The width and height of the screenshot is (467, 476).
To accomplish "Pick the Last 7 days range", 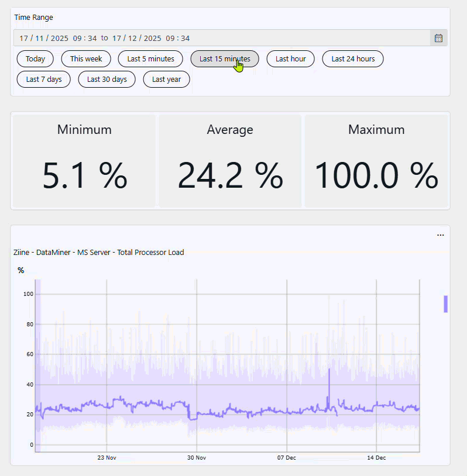I will [x=44, y=80].
